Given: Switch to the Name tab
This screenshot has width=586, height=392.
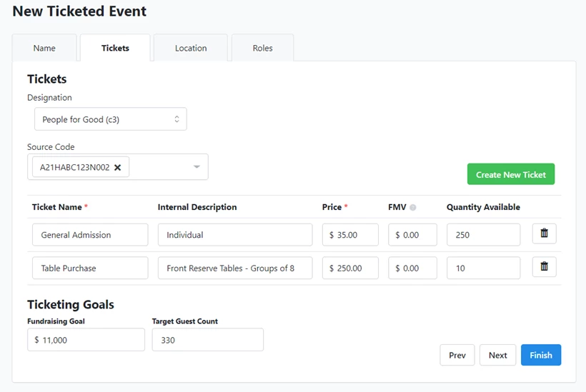Looking at the screenshot, I should point(44,48).
